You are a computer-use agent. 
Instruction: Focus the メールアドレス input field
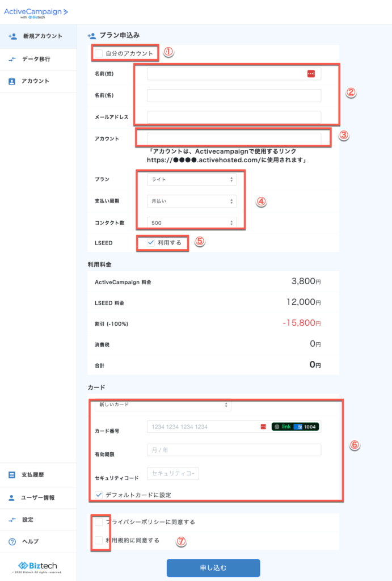234,117
